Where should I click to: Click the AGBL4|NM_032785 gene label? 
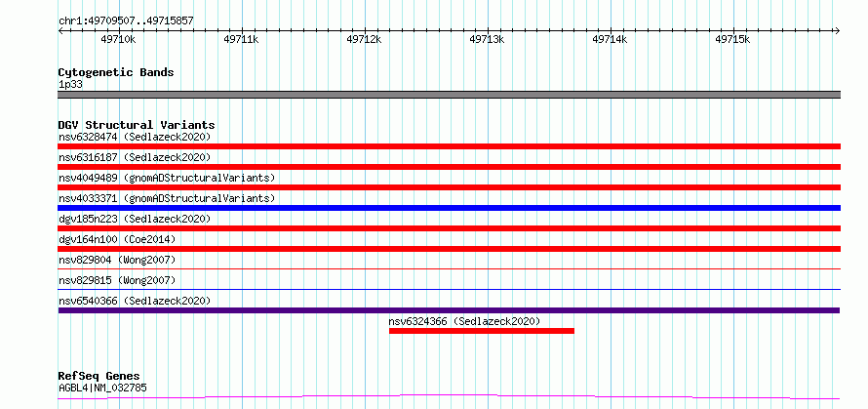[102, 388]
